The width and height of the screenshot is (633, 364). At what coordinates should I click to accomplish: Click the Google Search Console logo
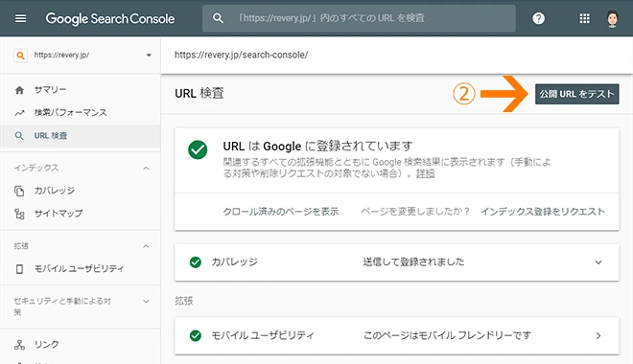pyautogui.click(x=109, y=18)
